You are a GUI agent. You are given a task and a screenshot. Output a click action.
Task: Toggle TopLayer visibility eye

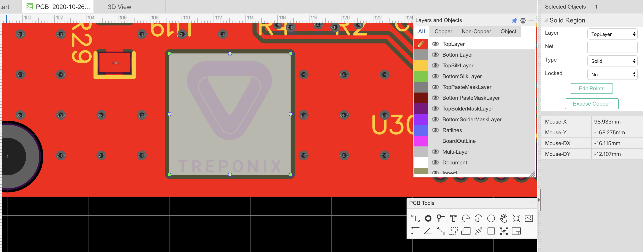435,44
